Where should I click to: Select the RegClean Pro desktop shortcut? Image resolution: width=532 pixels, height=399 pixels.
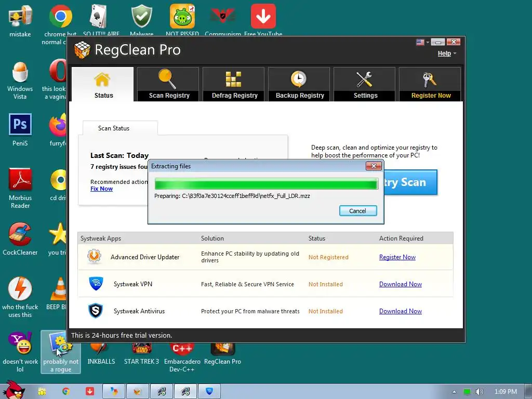coord(222,353)
